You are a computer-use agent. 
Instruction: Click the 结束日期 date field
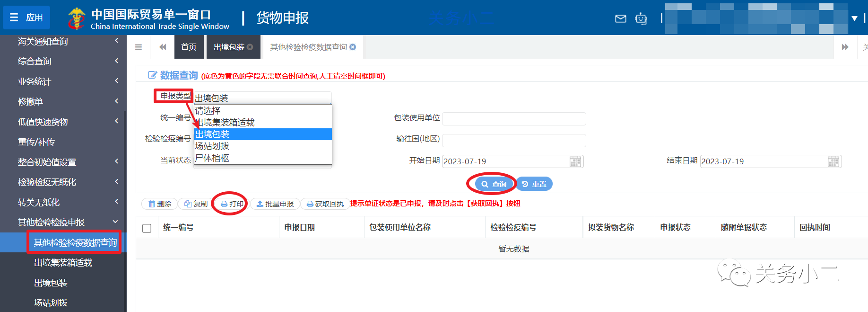click(763, 161)
